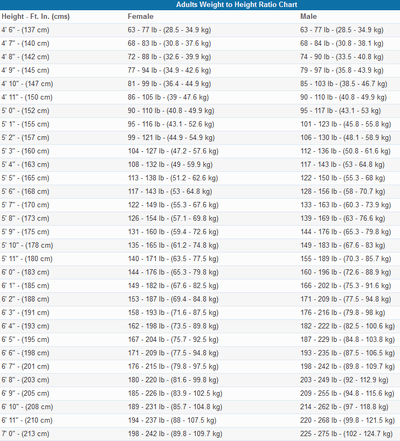Click the Adults Weight to Height Ratio Chart title
Viewport: 400px width, 441px height.
(x=236, y=5)
